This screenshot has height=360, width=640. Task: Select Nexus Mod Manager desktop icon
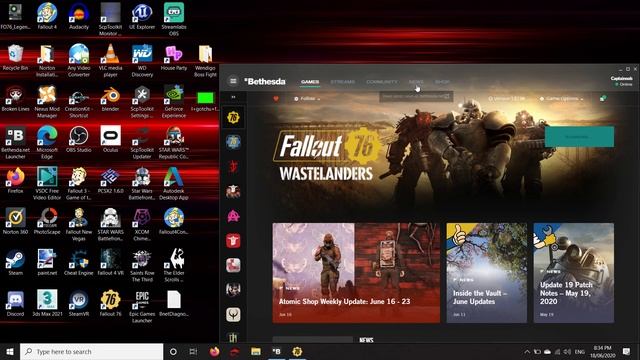(47, 101)
